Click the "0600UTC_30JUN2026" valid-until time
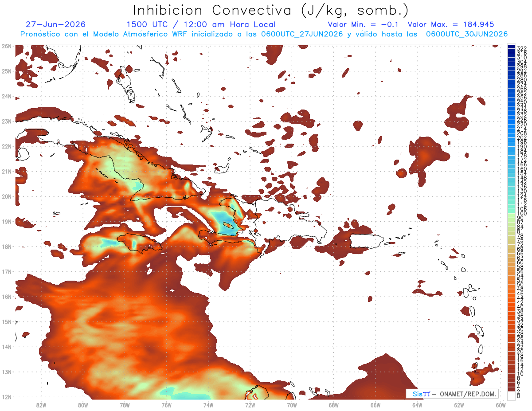This screenshot has height=411, width=532. [x=467, y=34]
